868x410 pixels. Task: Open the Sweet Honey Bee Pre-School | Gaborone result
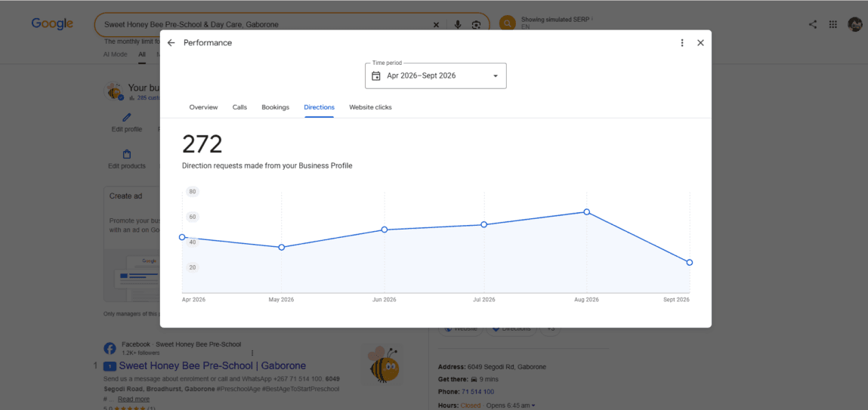pyautogui.click(x=212, y=365)
